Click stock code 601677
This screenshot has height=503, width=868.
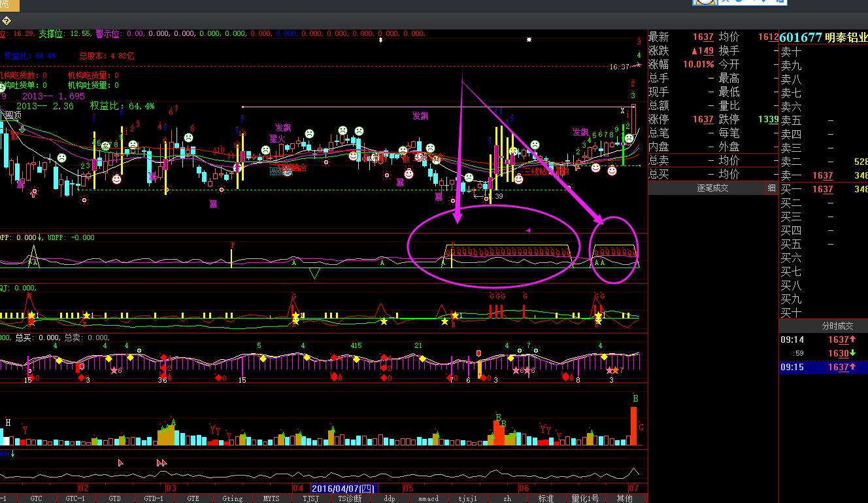800,37
